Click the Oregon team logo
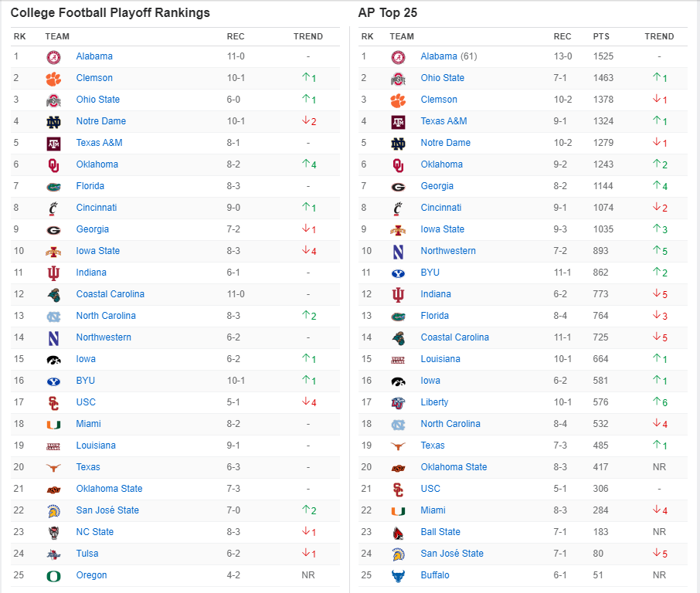This screenshot has width=700, height=593. 53,575
